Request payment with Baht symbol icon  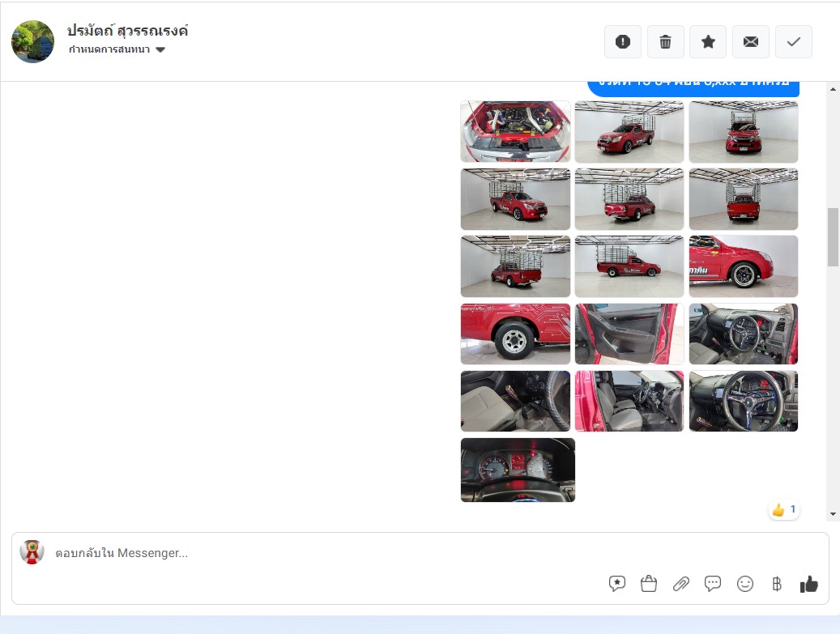coord(776,584)
